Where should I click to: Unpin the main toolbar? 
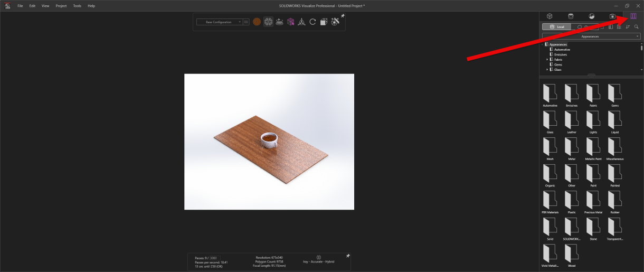click(x=343, y=16)
